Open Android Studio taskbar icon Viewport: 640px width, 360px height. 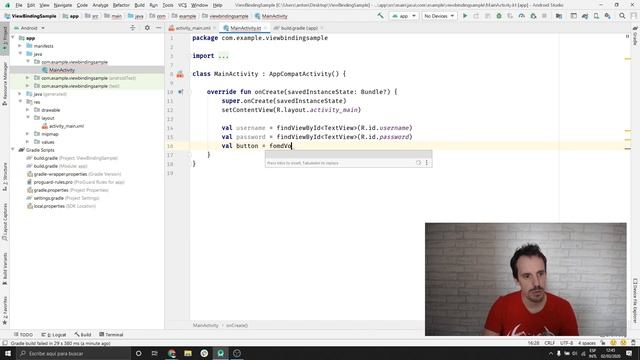pos(220,353)
